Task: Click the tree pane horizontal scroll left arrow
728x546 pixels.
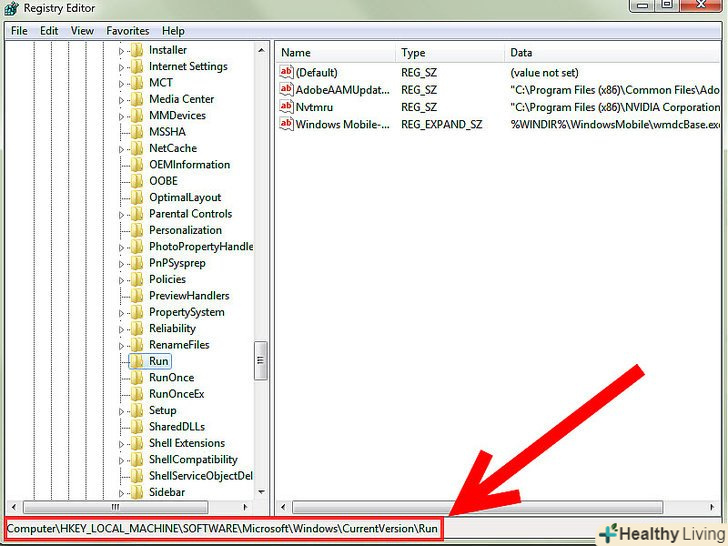Action: [14, 507]
